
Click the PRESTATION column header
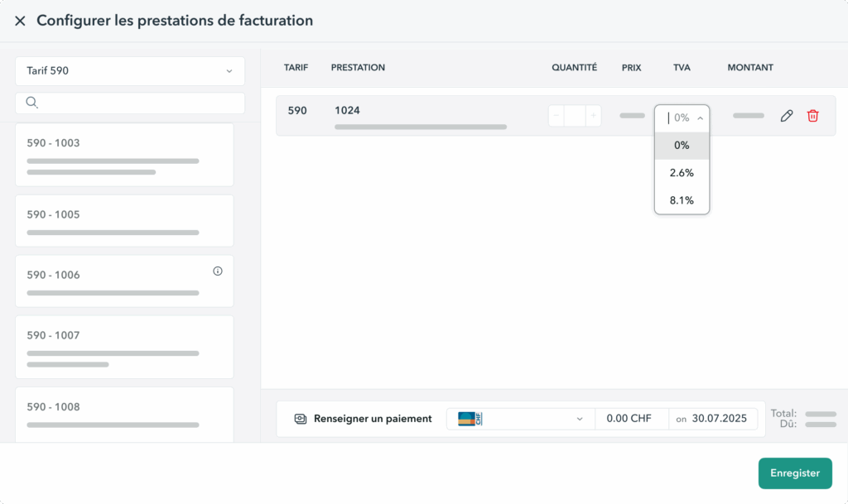coord(358,68)
